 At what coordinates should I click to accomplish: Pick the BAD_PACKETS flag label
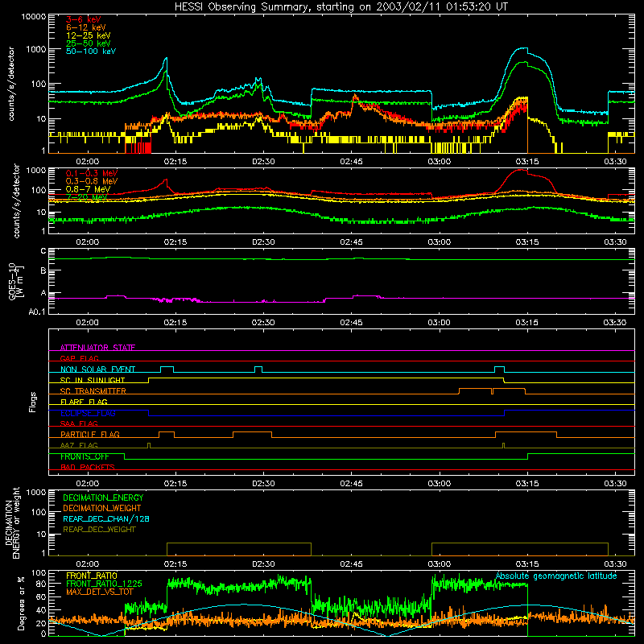coord(88,467)
